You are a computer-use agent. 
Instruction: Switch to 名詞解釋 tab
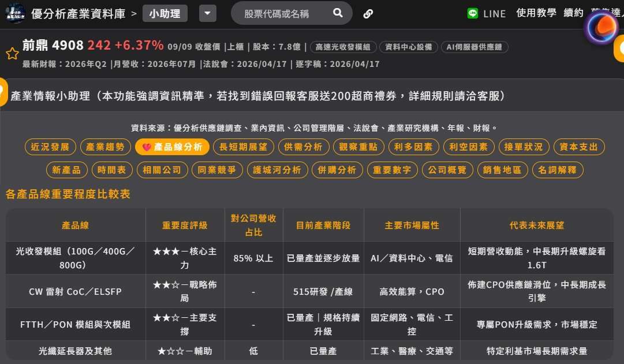coord(557,170)
